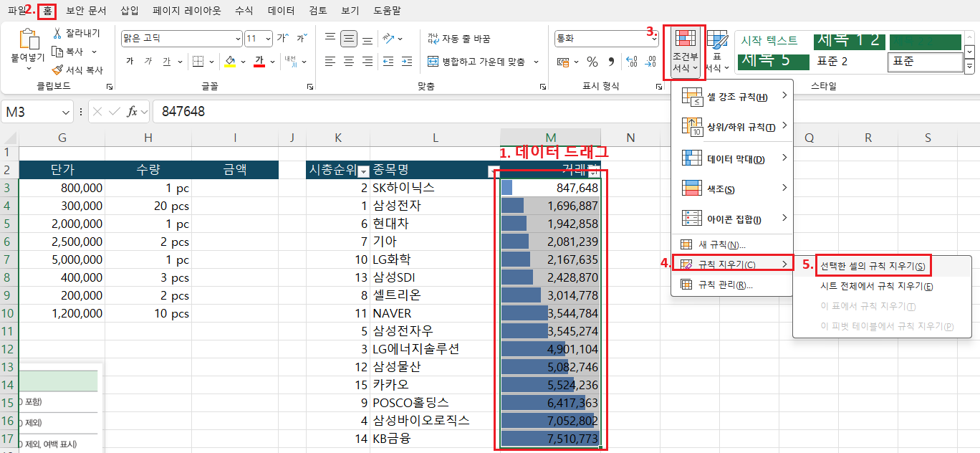Align text left in cell
The width and height of the screenshot is (980, 453).
pyautogui.click(x=330, y=62)
